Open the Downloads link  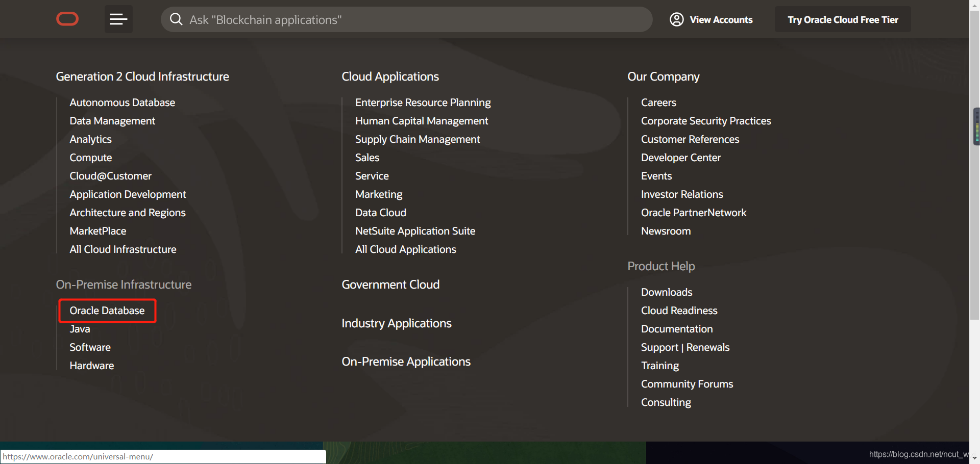[667, 292]
